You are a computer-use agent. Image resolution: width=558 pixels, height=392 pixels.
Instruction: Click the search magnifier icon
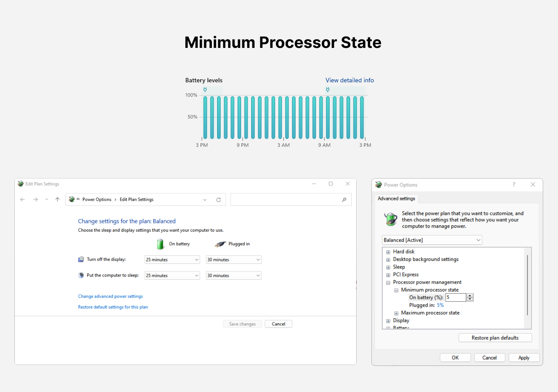[x=344, y=199]
